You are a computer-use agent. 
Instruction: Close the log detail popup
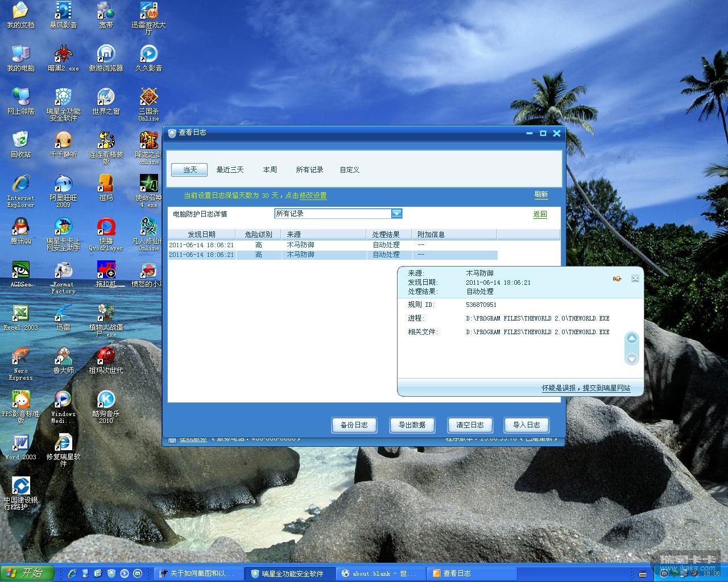(635, 278)
